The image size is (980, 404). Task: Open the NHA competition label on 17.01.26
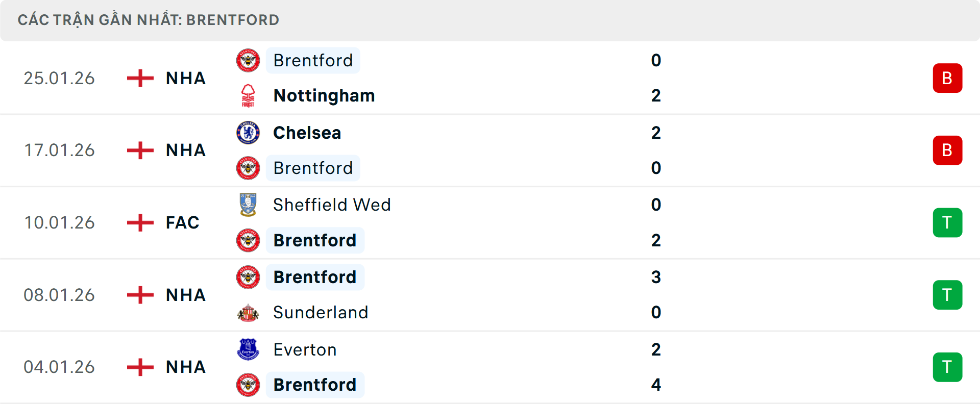click(x=185, y=150)
